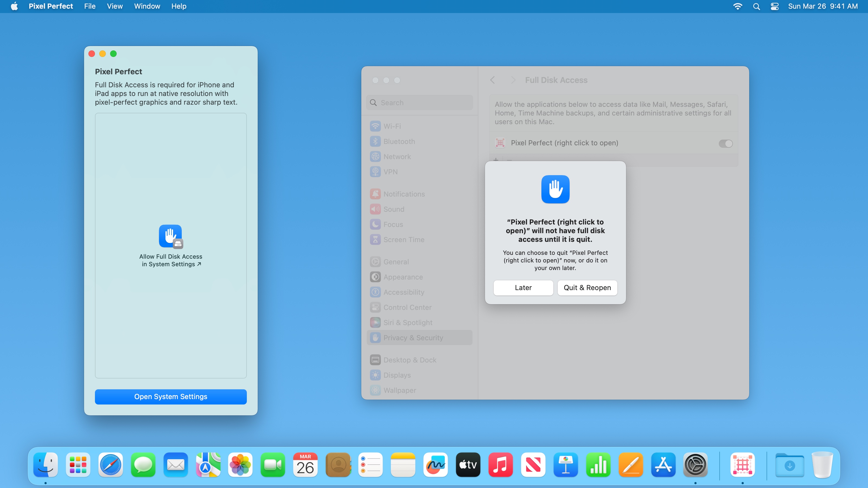
Task: Launch Freeform from the Dock
Action: click(x=435, y=465)
